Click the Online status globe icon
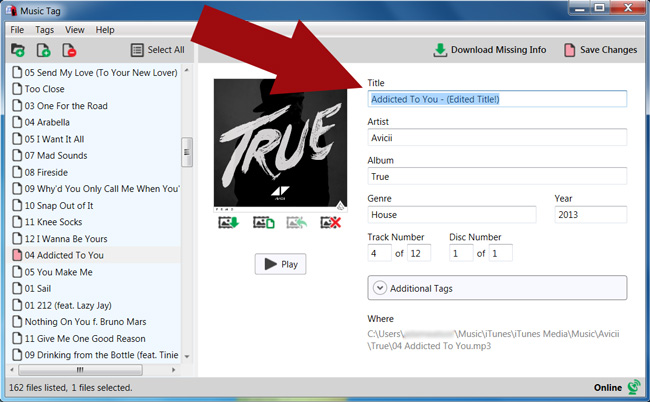Viewport: 650px width, 402px height. pos(634,387)
